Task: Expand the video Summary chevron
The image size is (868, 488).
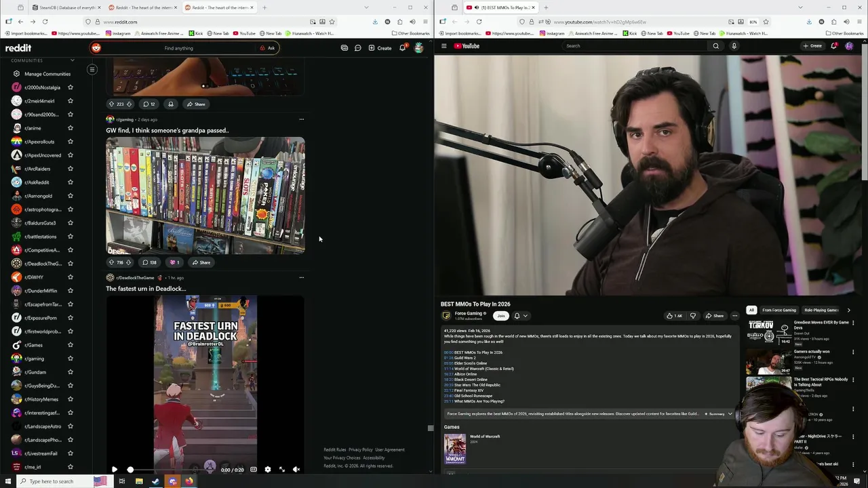Action: (730, 413)
